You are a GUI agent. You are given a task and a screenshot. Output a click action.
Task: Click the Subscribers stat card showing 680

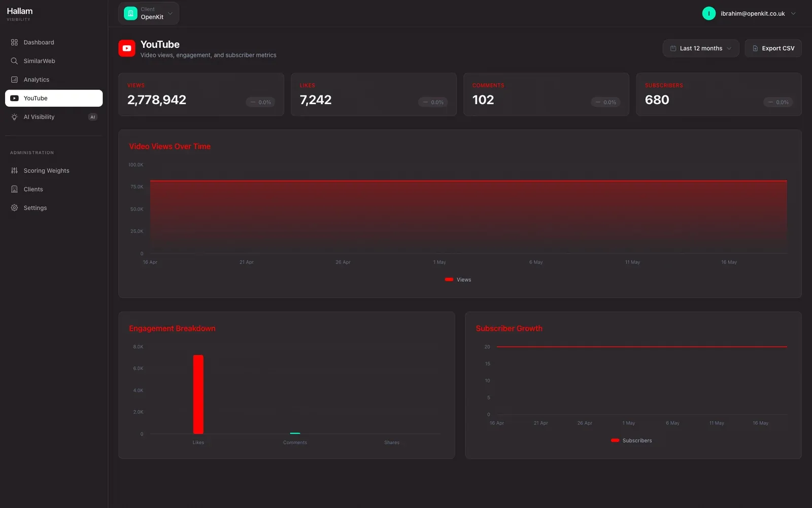[x=719, y=94]
